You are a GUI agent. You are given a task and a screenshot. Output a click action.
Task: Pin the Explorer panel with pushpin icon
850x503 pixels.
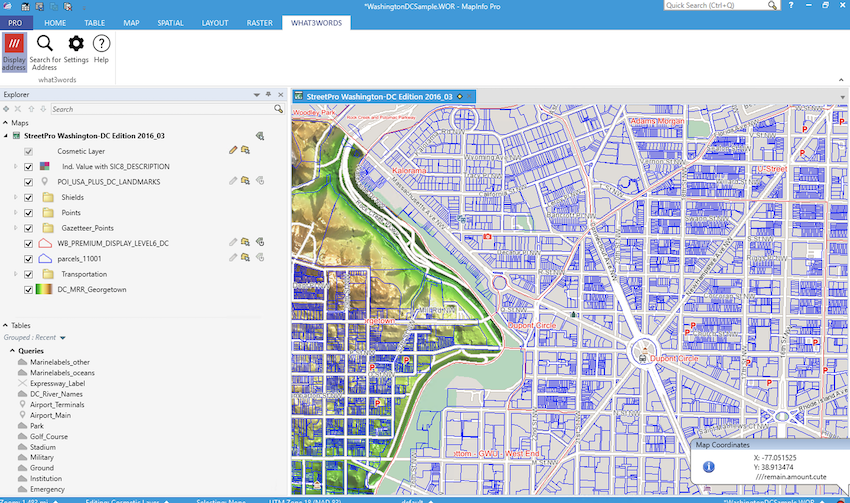click(268, 94)
